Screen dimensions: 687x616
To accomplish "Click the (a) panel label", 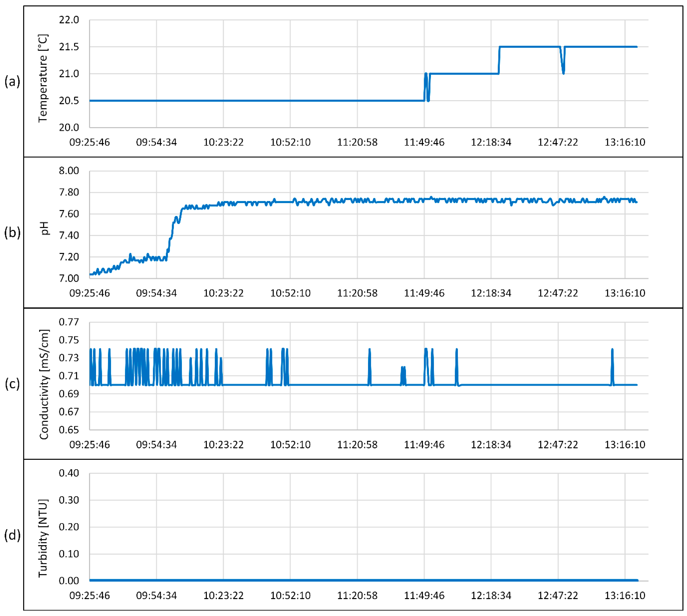I will pos(12,82).
